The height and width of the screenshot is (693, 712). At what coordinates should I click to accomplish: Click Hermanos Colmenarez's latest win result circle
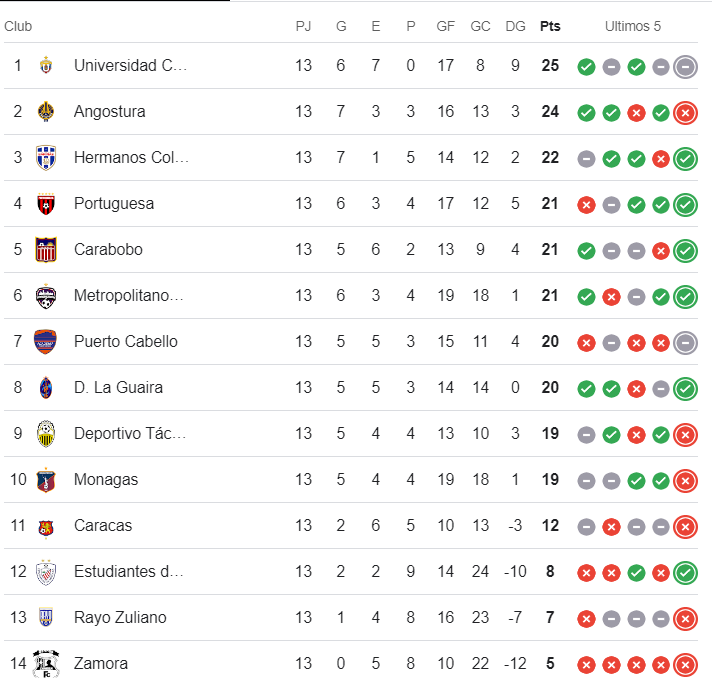(x=685, y=158)
